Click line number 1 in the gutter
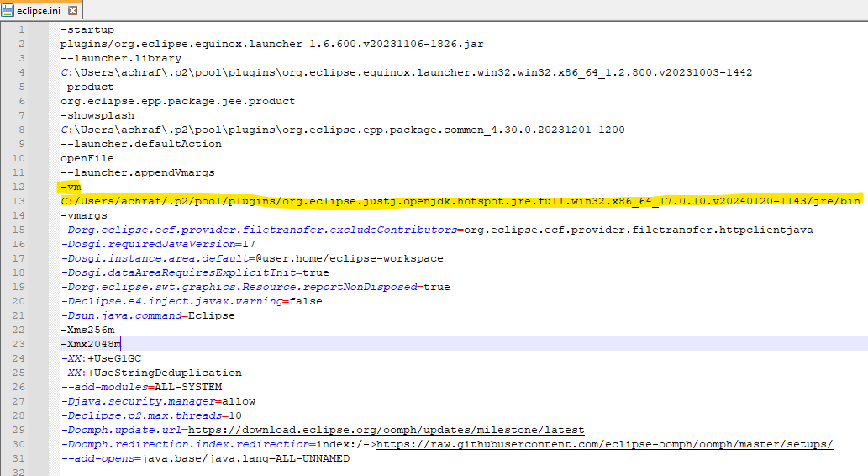Screen dimensions: 868x476 coord(22,29)
